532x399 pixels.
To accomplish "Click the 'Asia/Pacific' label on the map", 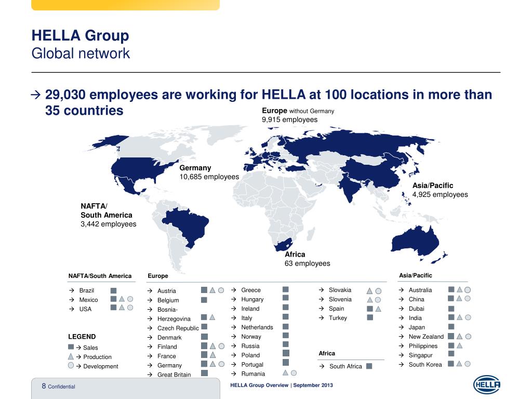I will click(433, 185).
